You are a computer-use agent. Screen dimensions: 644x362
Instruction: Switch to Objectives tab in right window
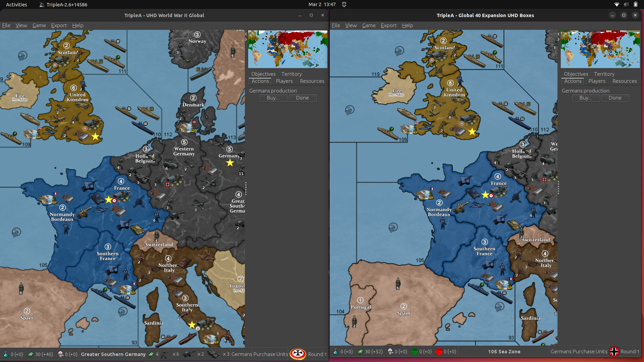tap(576, 74)
